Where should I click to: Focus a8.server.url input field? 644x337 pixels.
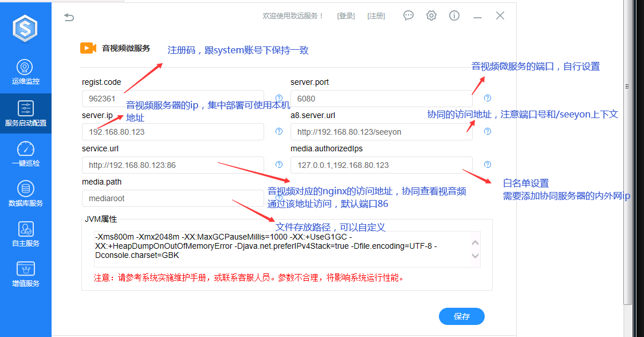[382, 132]
